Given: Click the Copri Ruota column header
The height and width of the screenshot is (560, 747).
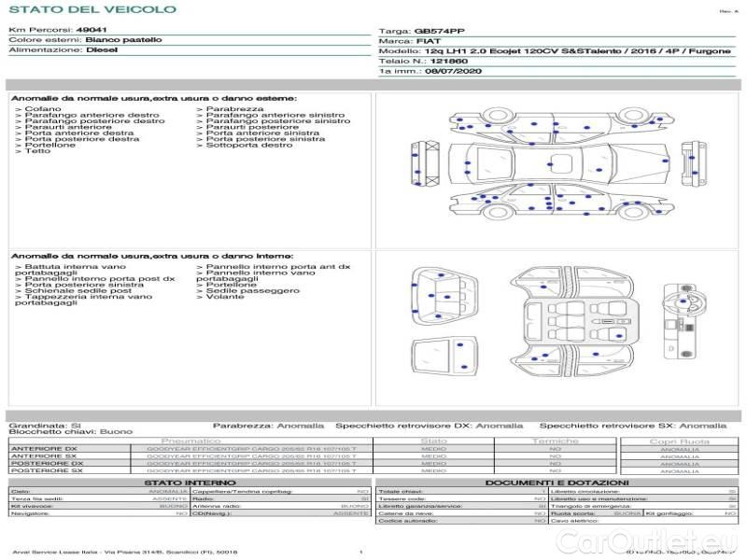Looking at the screenshot, I should (679, 441).
